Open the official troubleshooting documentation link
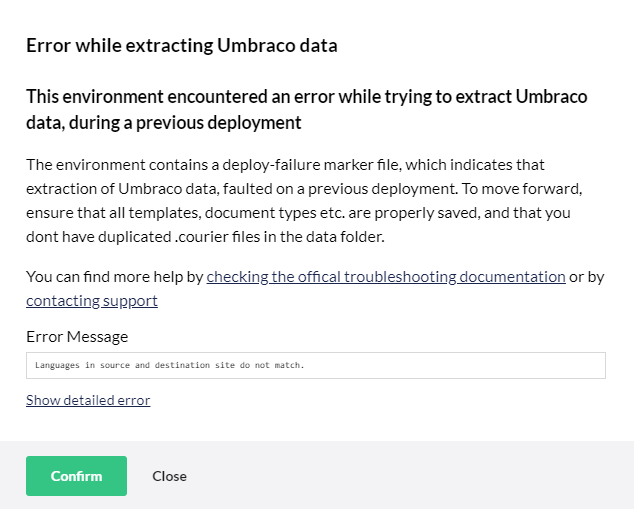This screenshot has height=509, width=634. click(x=385, y=277)
